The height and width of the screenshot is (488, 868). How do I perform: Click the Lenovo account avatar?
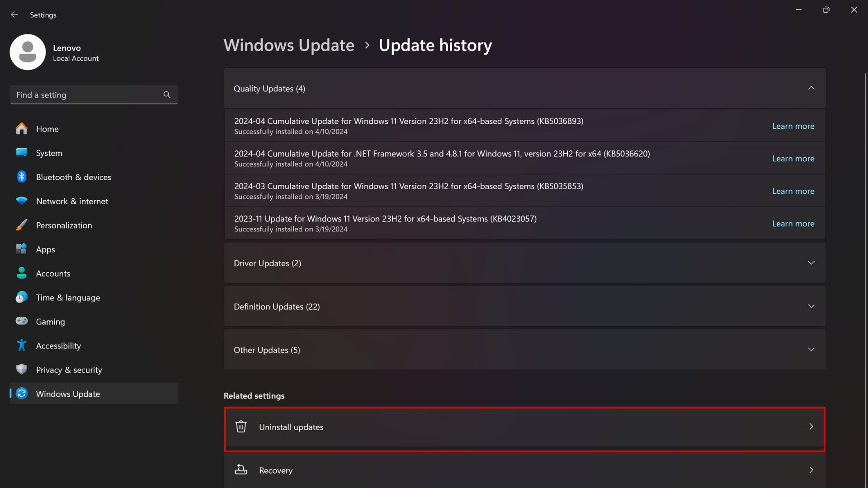tap(28, 52)
